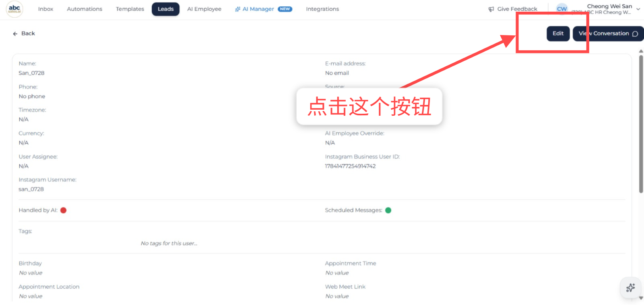Open the Inbox tab
The height and width of the screenshot is (305, 644).
tap(45, 9)
